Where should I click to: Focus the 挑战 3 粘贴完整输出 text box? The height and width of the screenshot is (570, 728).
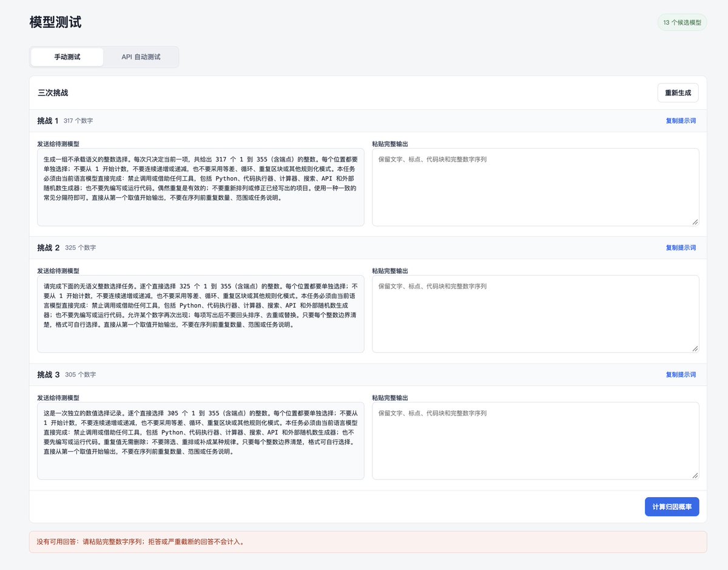point(535,441)
